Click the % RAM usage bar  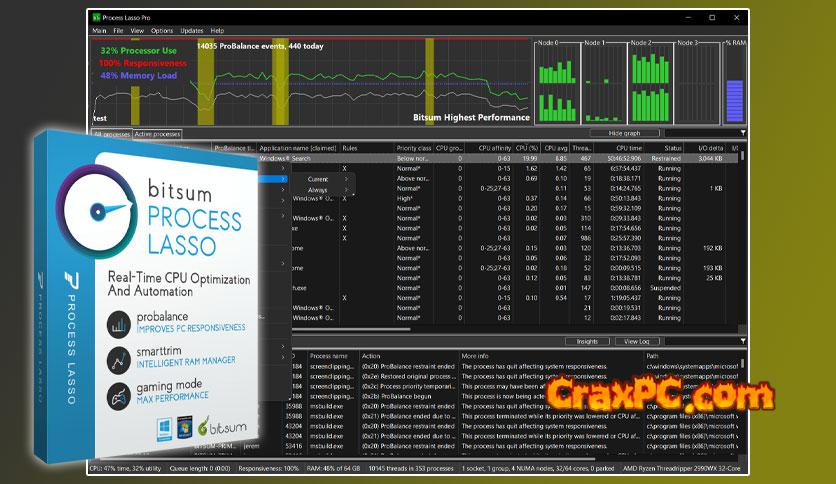(735, 101)
